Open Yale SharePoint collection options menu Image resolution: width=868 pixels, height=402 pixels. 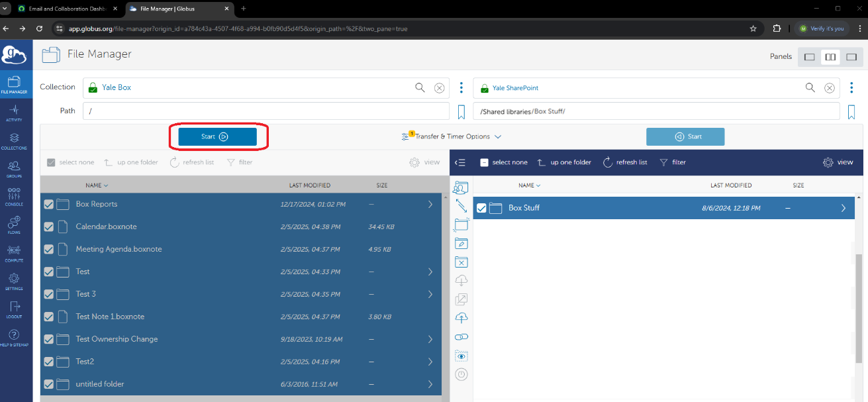coord(851,87)
